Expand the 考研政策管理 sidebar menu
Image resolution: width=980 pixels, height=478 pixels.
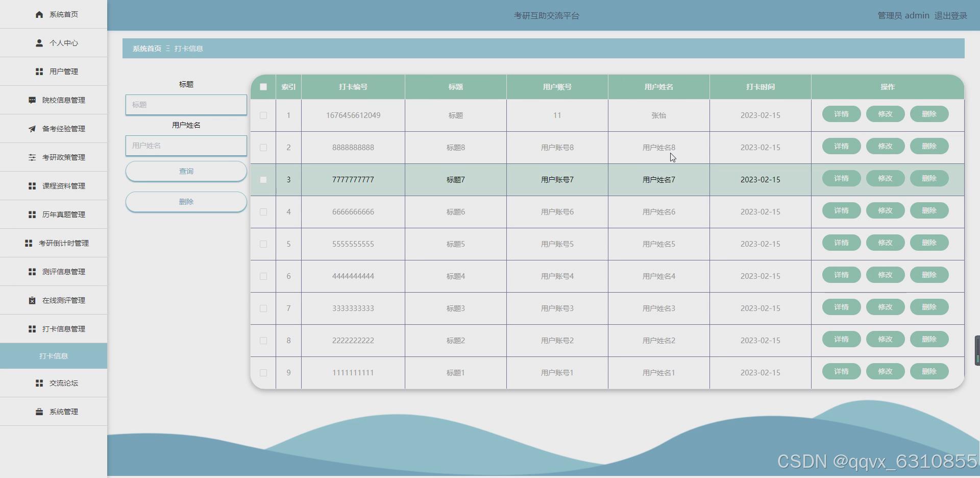(x=54, y=157)
